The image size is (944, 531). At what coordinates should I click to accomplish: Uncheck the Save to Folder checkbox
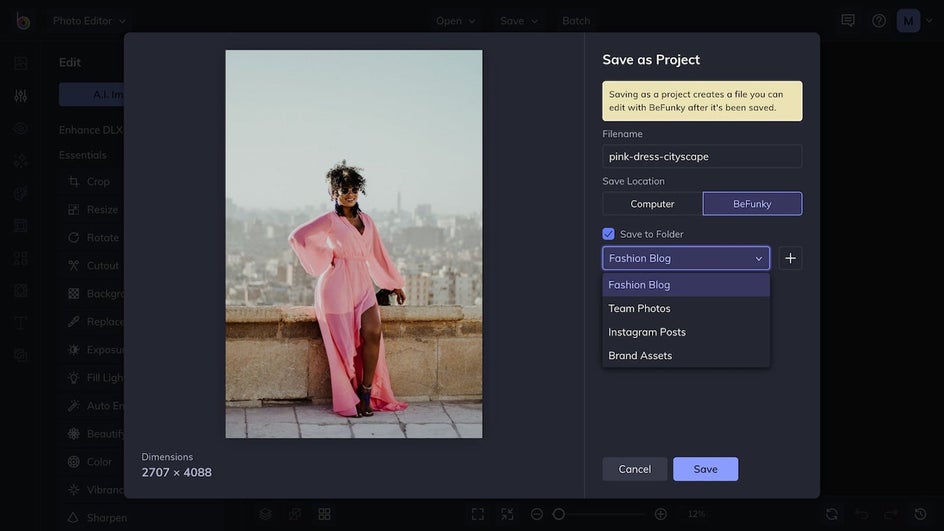pos(608,234)
